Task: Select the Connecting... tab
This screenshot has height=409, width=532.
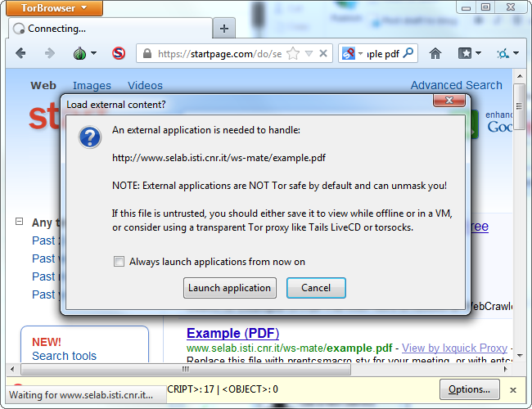Action: tap(110, 29)
